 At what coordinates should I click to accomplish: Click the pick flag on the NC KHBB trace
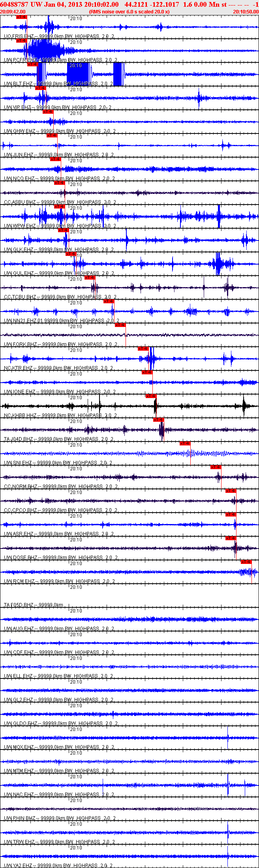pos(151,396)
